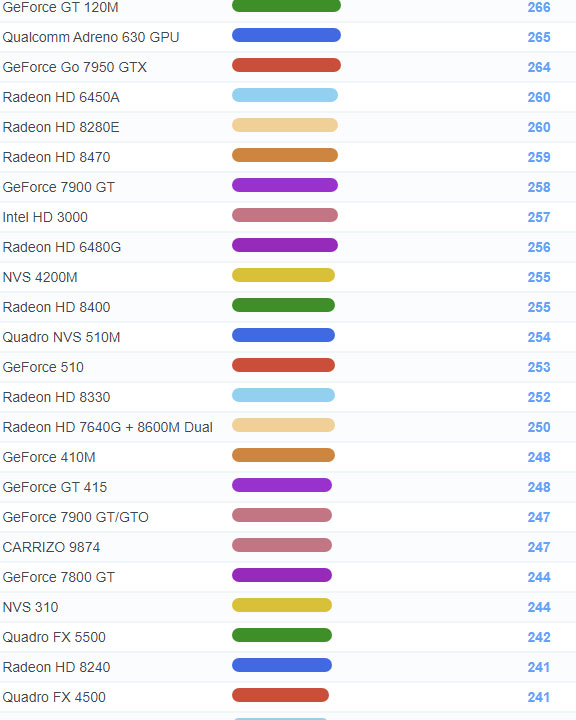Screen dimensions: 576x720
Task: Click beige bar for Radeon HD 8280E
Action: 285,125
